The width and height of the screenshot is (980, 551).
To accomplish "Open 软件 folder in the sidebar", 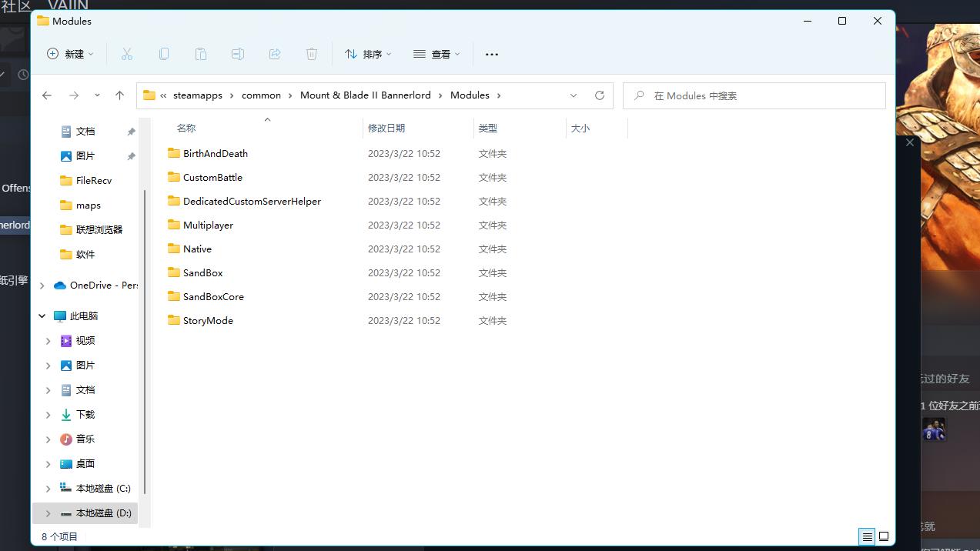I will coord(86,255).
